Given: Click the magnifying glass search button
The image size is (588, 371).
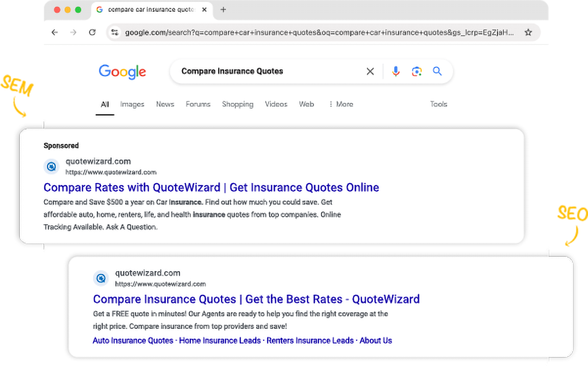Looking at the screenshot, I should [437, 71].
